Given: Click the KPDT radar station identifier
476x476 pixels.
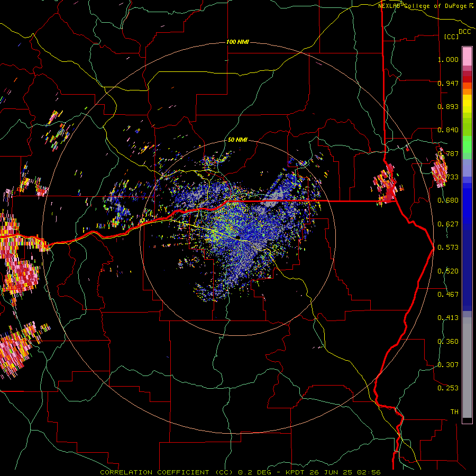Looking at the screenshot, I should (x=295, y=472).
